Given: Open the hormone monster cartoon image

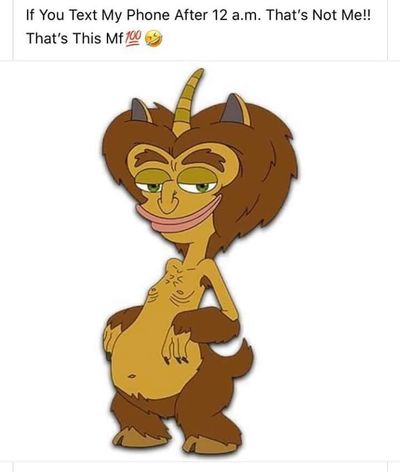Looking at the screenshot, I should (200, 261).
